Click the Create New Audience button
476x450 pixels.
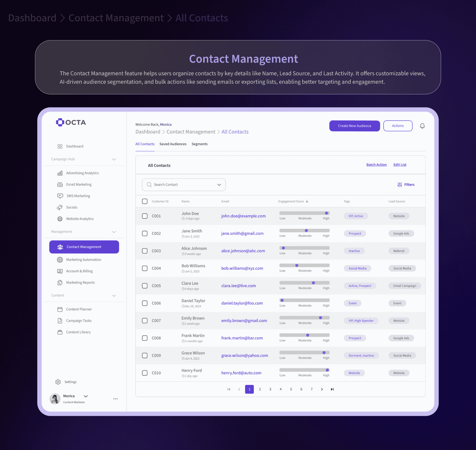(x=355, y=126)
